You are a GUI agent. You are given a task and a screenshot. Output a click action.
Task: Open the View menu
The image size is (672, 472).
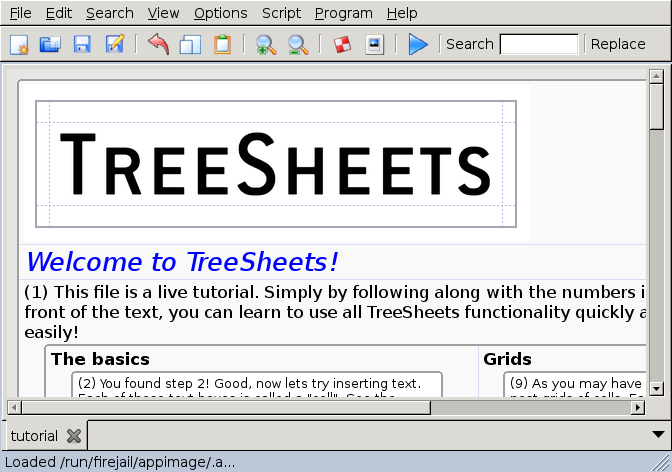click(163, 13)
